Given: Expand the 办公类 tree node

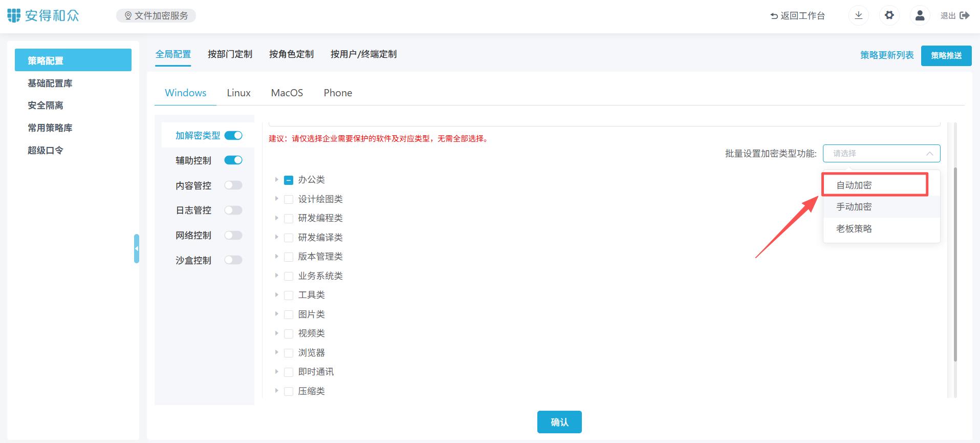Looking at the screenshot, I should [276, 180].
